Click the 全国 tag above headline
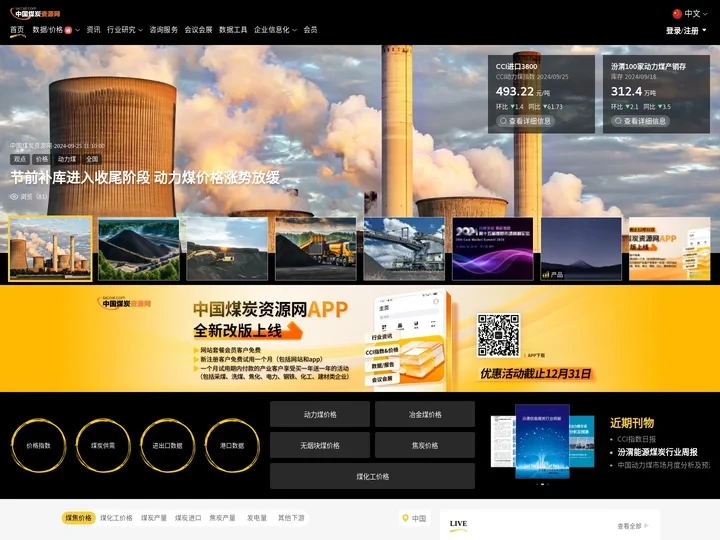720x540 pixels. click(92, 159)
